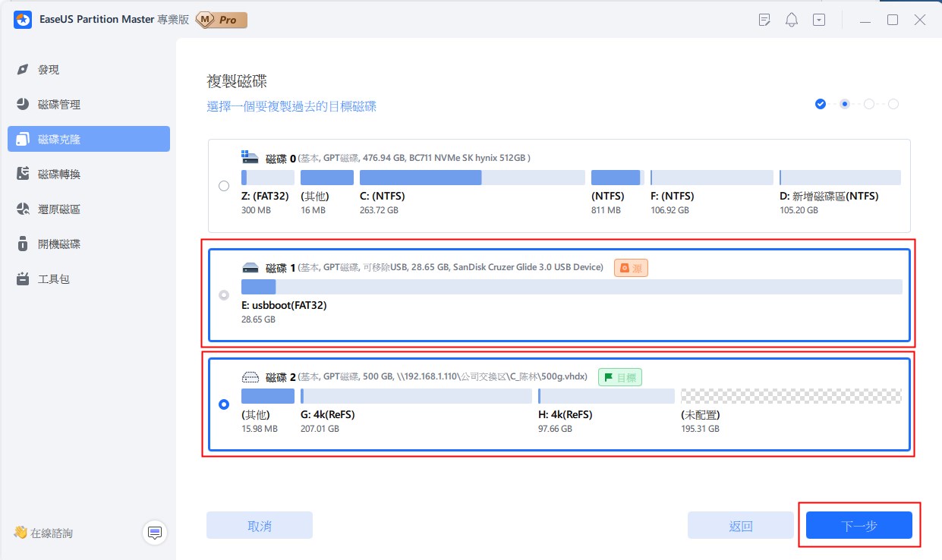Click the notification bell icon
Image resolution: width=942 pixels, height=560 pixels.
[x=792, y=20]
